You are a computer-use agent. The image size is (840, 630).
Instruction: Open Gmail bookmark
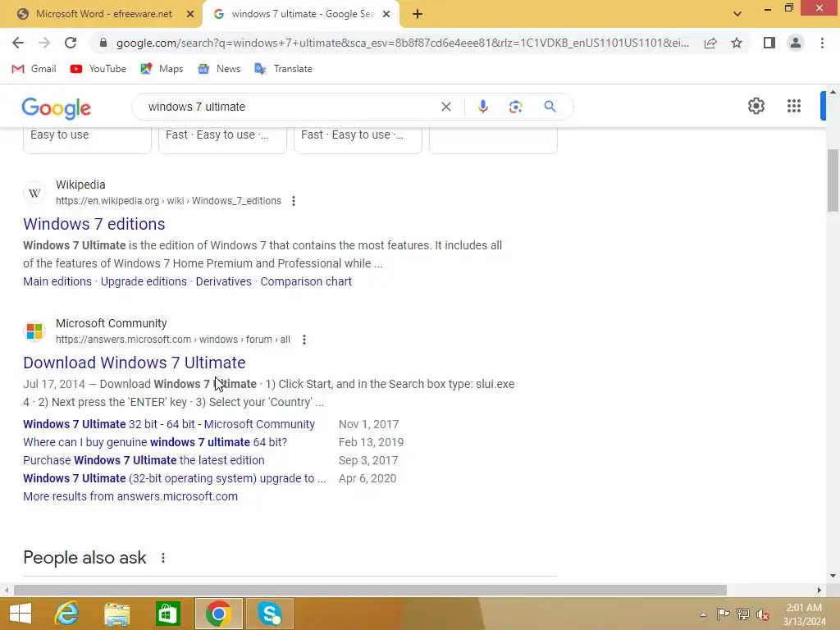[34, 69]
